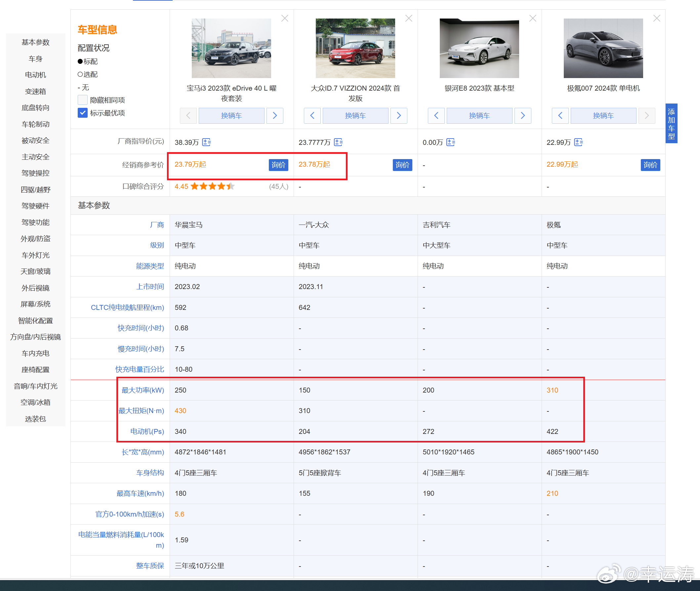
Task: Remove the 大众ID.7 VIZZION column with its X
Action: 409,19
